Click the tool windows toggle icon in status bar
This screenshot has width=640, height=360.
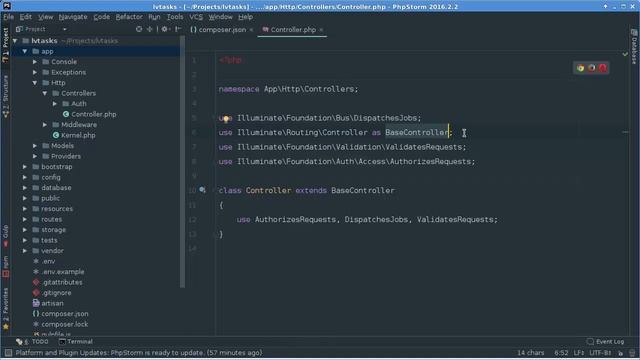coord(8,353)
